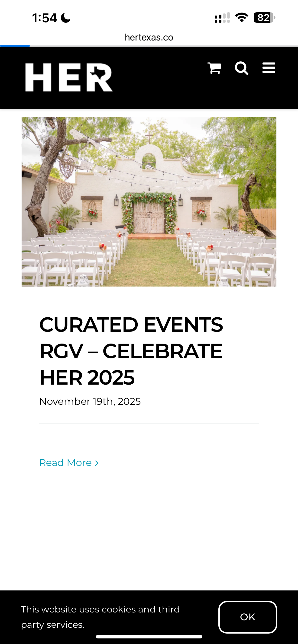
Task: Tap the 1:54 clock in status bar
Action: (45, 18)
